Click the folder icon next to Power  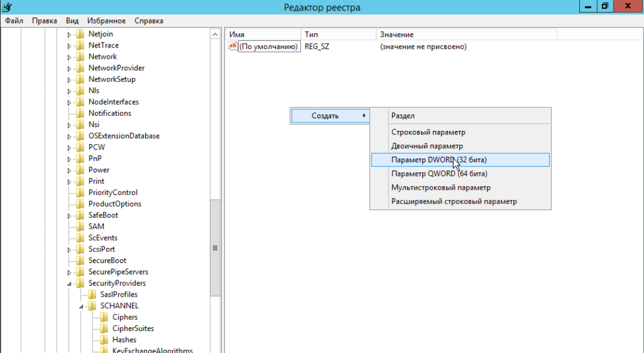80,170
